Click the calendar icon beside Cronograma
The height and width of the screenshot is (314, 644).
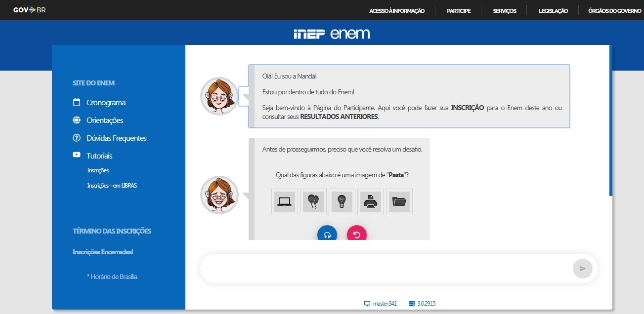77,103
